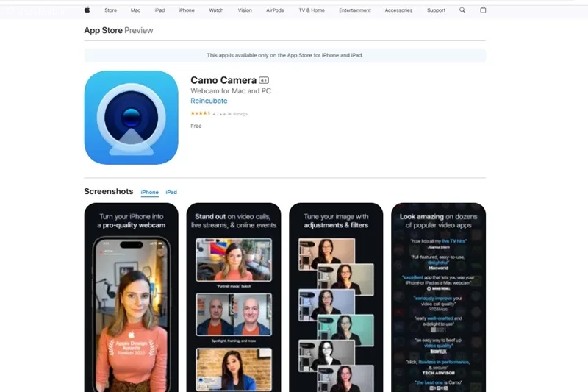The image size is (588, 392).
Task: Click the Screenshots section heading
Action: coord(109,191)
